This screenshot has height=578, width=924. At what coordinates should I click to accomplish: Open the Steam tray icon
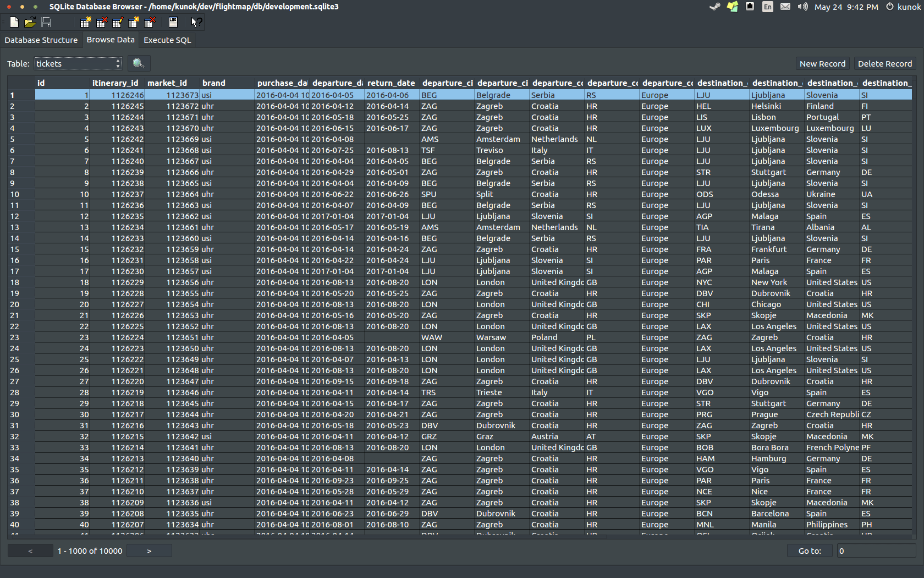pos(714,7)
